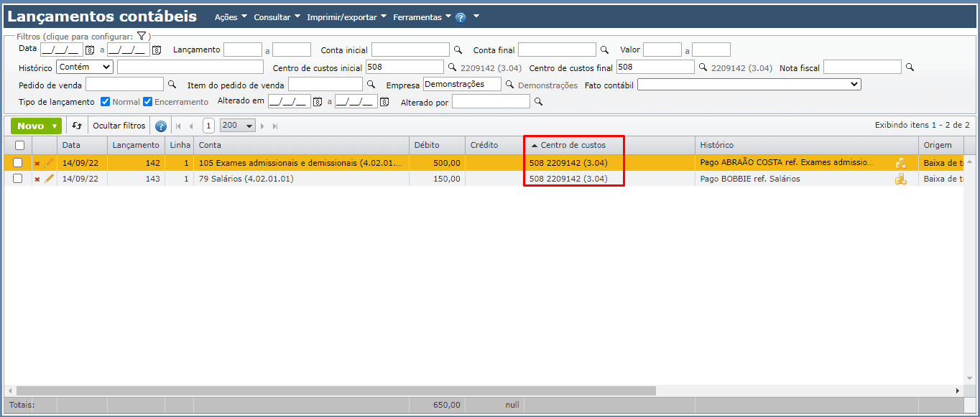Screen dimensions: 980x417
Task: Sort by Centro de custos column header
Action: tap(609, 145)
